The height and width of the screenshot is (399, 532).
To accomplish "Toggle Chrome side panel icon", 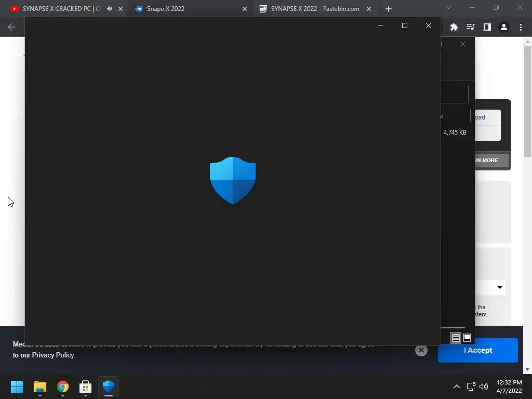I will click(487, 27).
